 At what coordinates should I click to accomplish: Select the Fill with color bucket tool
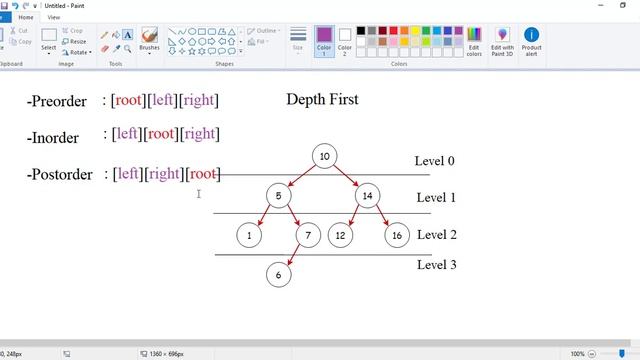[x=116, y=36]
